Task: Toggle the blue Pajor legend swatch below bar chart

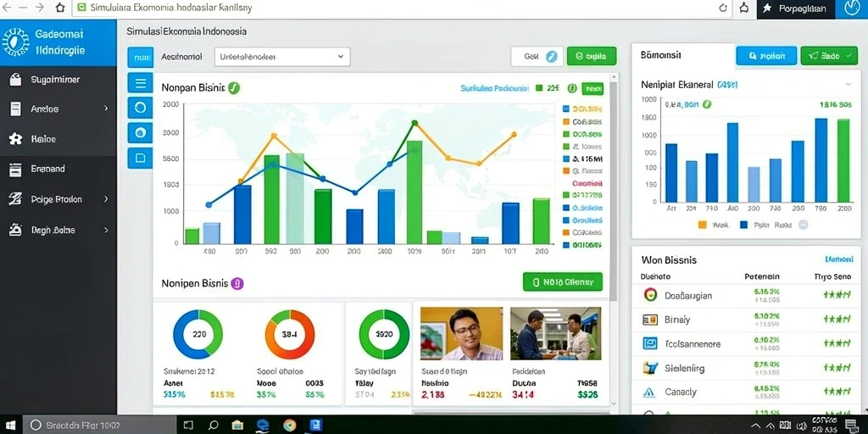Action: point(743,225)
